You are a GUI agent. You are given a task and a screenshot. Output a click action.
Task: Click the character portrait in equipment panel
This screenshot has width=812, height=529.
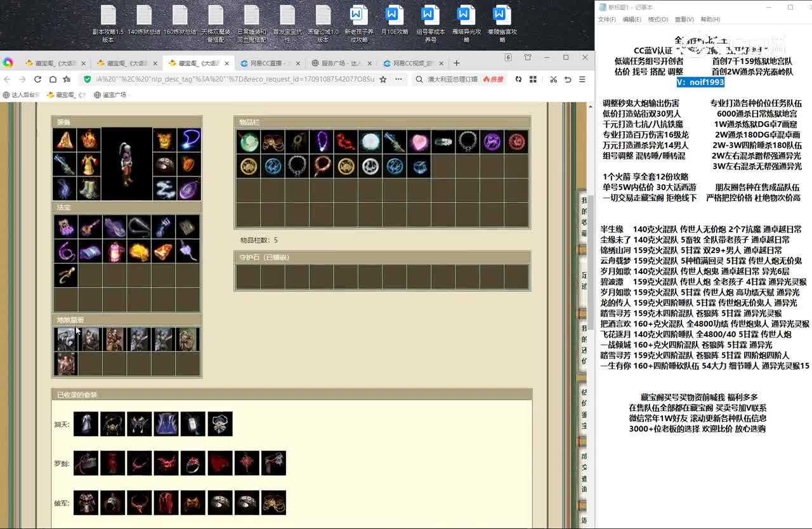pos(126,164)
